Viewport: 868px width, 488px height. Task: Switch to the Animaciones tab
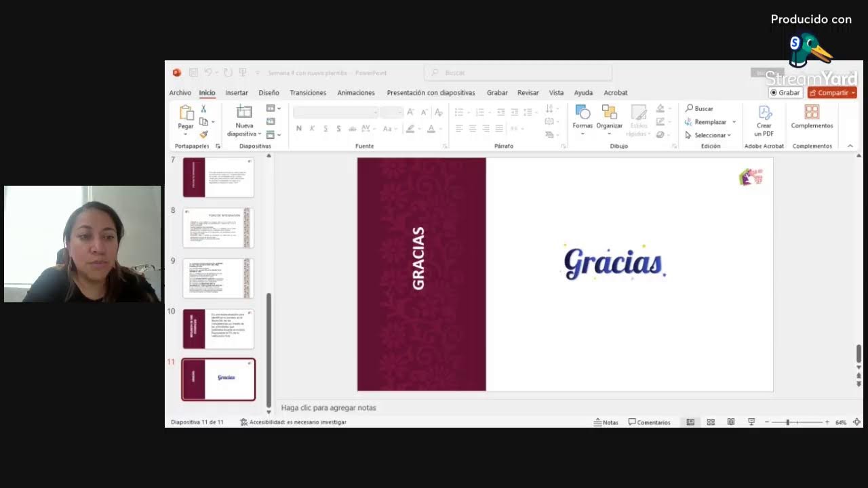click(x=356, y=93)
